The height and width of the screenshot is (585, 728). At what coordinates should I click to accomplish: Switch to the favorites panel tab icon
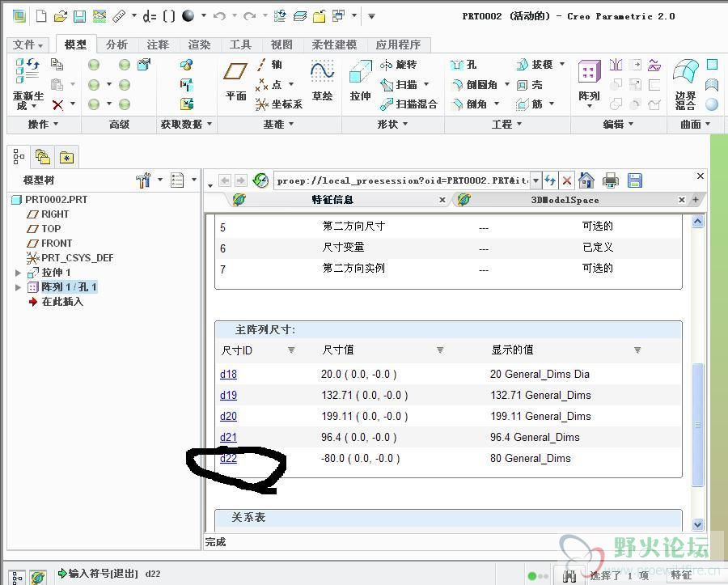tap(66, 158)
